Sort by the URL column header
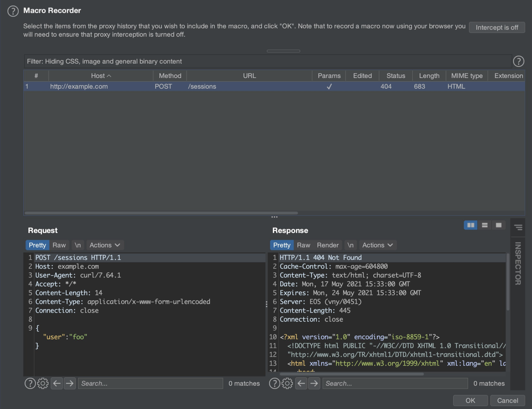 [249, 76]
